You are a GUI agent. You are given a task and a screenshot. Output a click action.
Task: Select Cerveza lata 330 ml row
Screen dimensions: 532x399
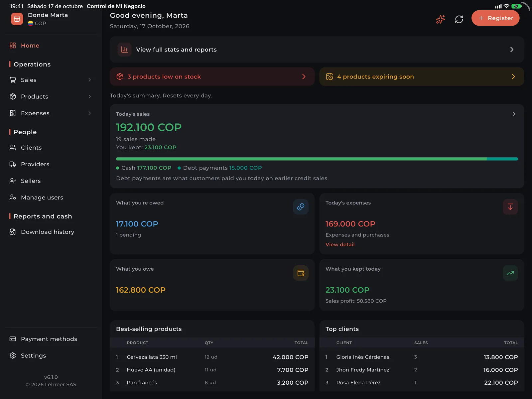coord(212,357)
